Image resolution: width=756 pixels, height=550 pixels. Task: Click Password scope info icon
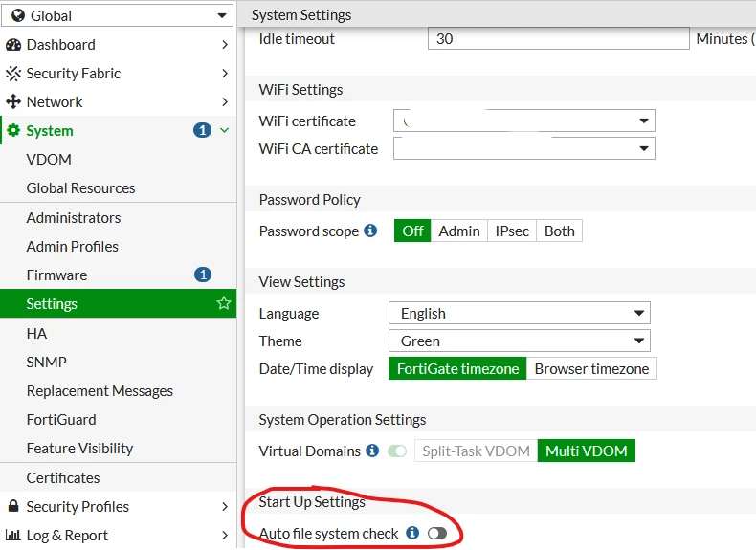tap(370, 231)
